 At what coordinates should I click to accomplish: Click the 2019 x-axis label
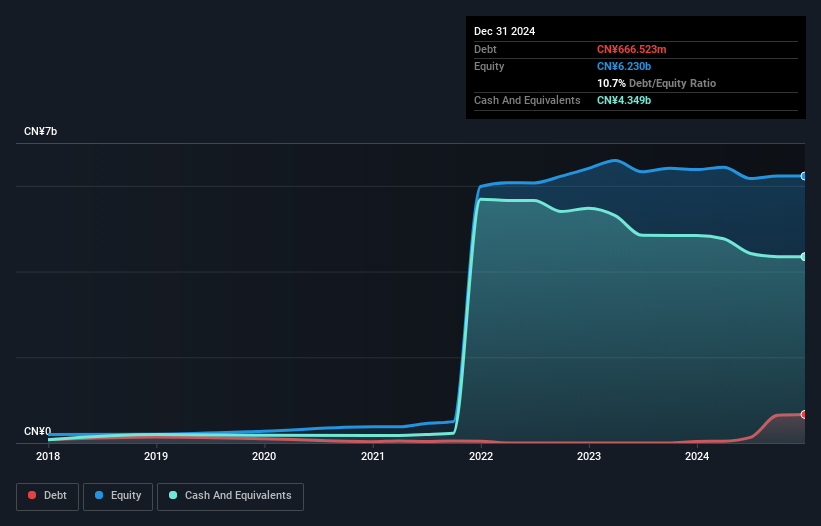coord(156,456)
